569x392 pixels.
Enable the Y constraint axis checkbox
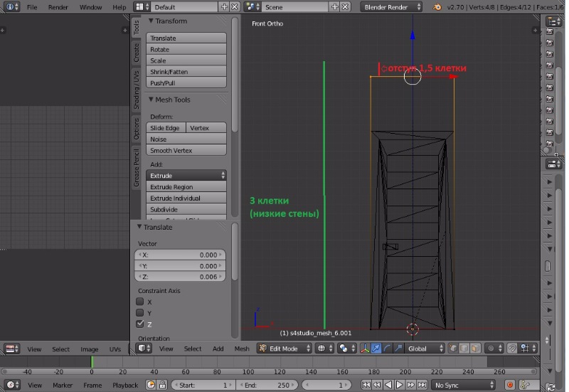point(140,313)
